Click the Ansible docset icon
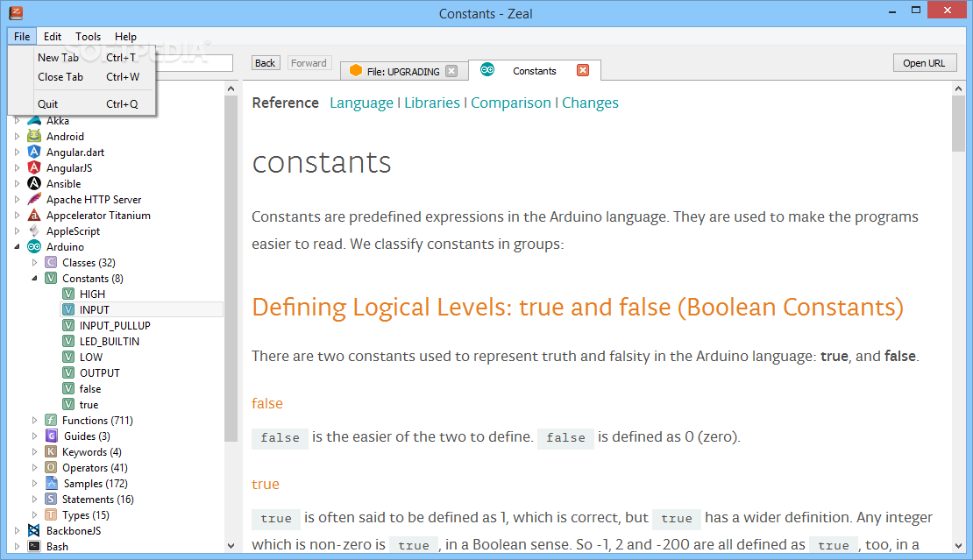This screenshot has height=560, width=973. tap(34, 183)
